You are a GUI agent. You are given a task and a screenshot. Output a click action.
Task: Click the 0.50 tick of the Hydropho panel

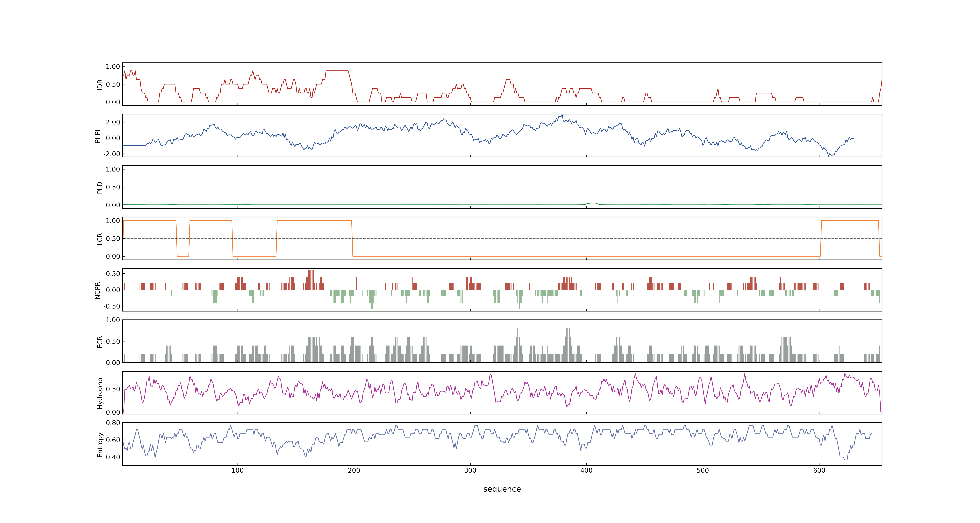[x=113, y=389]
